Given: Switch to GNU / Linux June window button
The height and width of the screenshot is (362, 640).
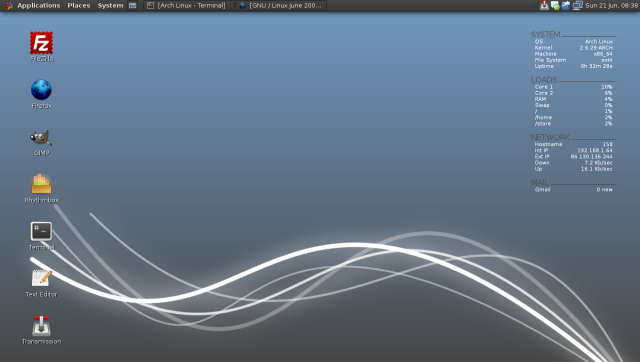Looking at the screenshot, I should tap(281, 5).
